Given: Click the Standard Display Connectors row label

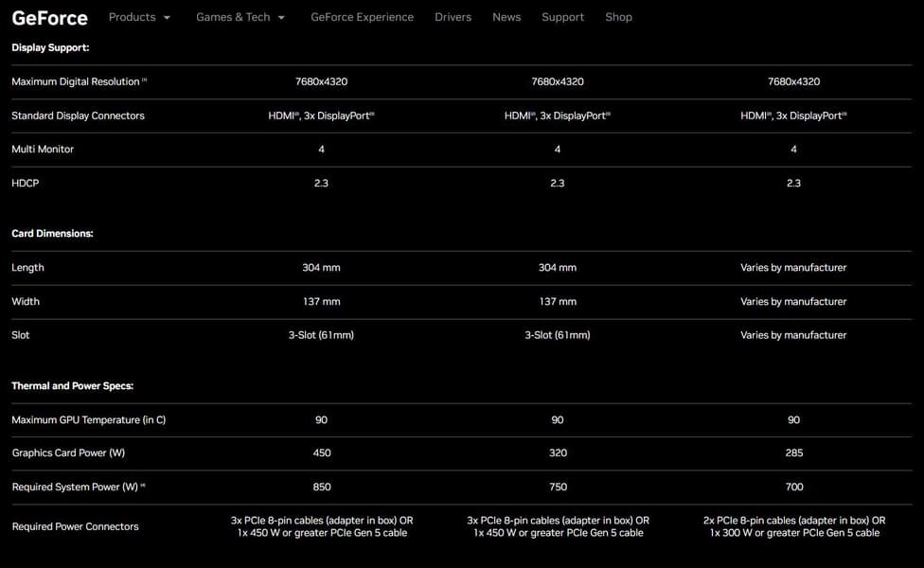Looking at the screenshot, I should pos(78,115).
